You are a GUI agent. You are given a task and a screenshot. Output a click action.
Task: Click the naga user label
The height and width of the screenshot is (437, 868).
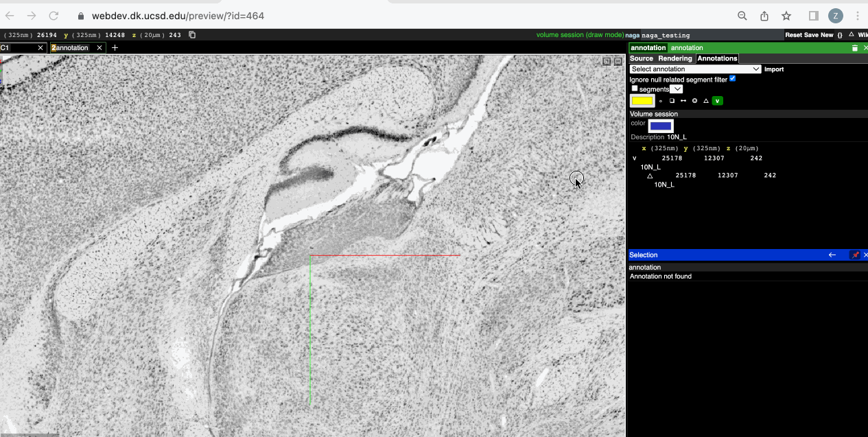[x=632, y=35]
